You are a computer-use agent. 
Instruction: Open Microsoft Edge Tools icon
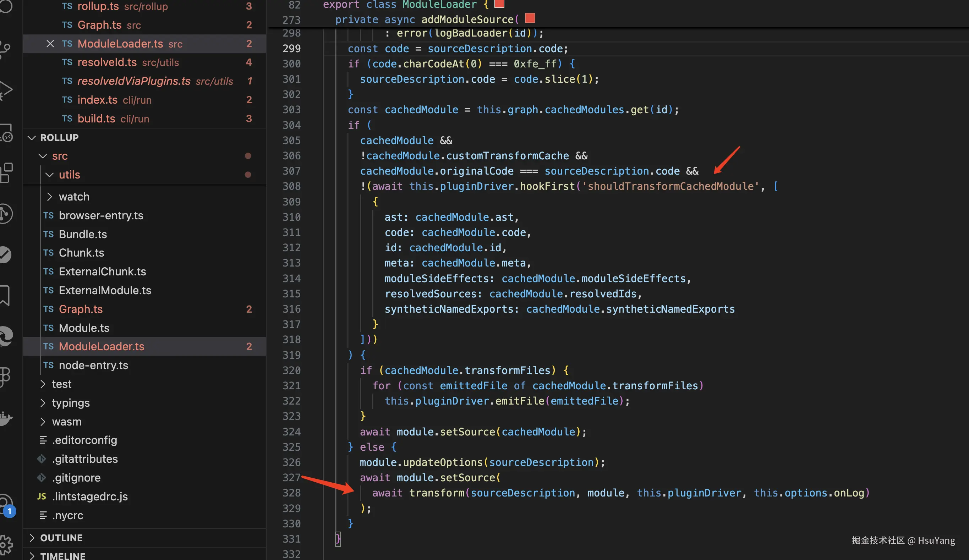[5, 336]
